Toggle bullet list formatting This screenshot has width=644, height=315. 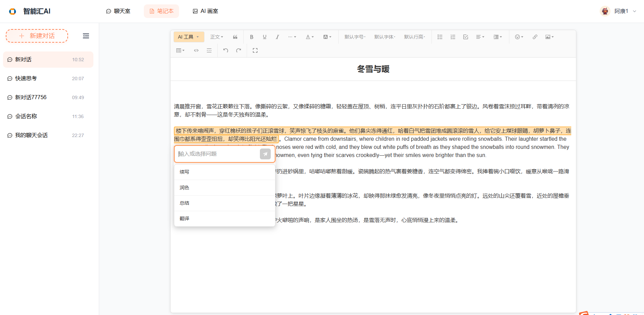[x=440, y=37]
